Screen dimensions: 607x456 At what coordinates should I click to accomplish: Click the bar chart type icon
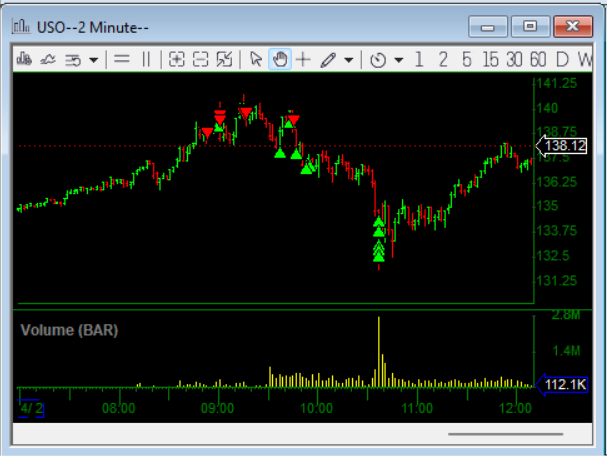(24, 59)
